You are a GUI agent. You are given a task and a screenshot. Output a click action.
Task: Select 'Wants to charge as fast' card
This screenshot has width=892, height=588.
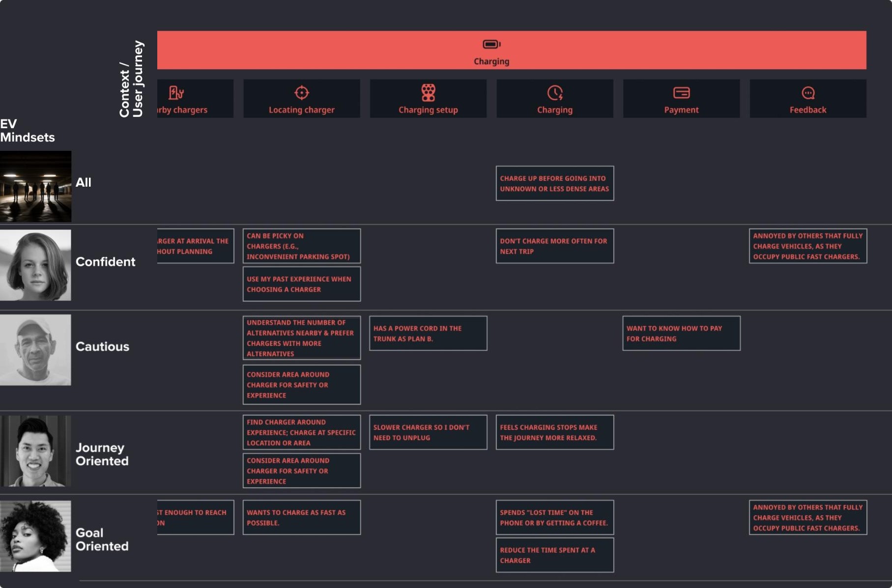(302, 517)
